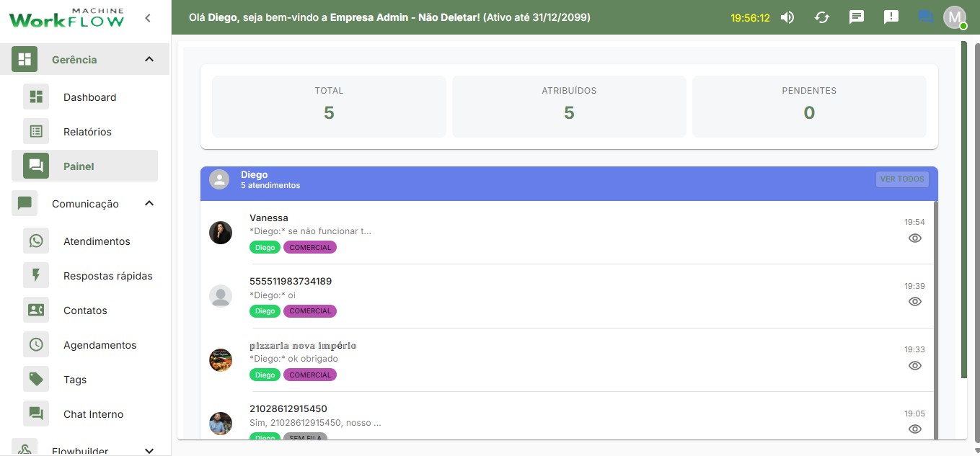Mute notification sound via speaker icon

[787, 17]
